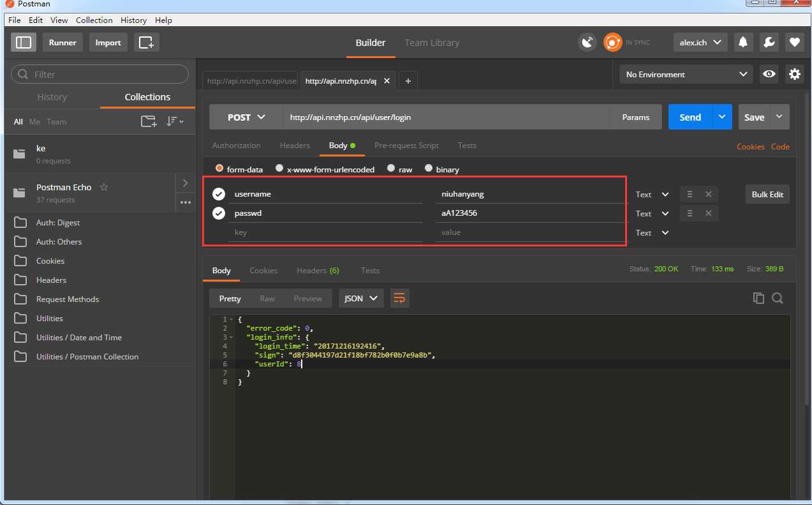This screenshot has width=812, height=505.
Task: Change passwd field type Text dropdown
Action: tap(653, 213)
